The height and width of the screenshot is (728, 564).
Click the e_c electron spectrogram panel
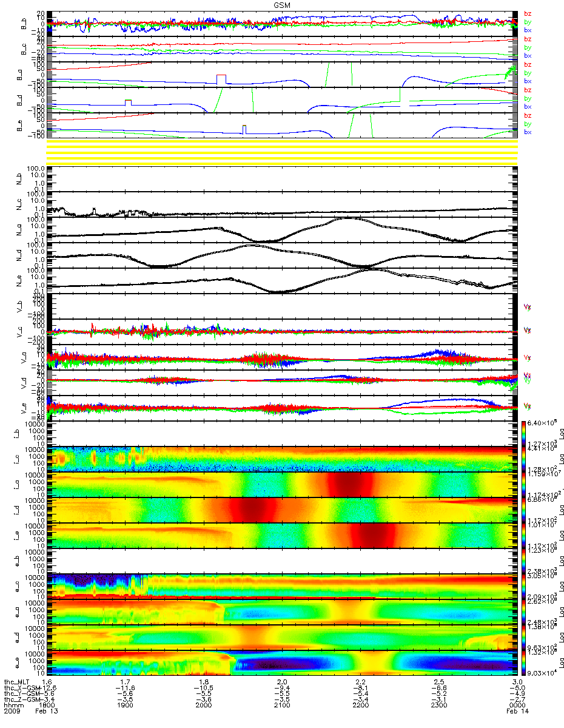[283, 587]
